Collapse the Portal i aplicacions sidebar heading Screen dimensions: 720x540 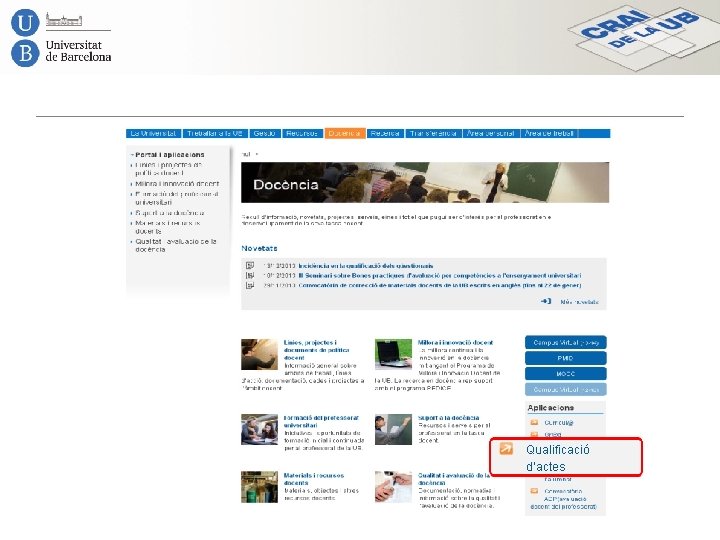tap(168, 155)
